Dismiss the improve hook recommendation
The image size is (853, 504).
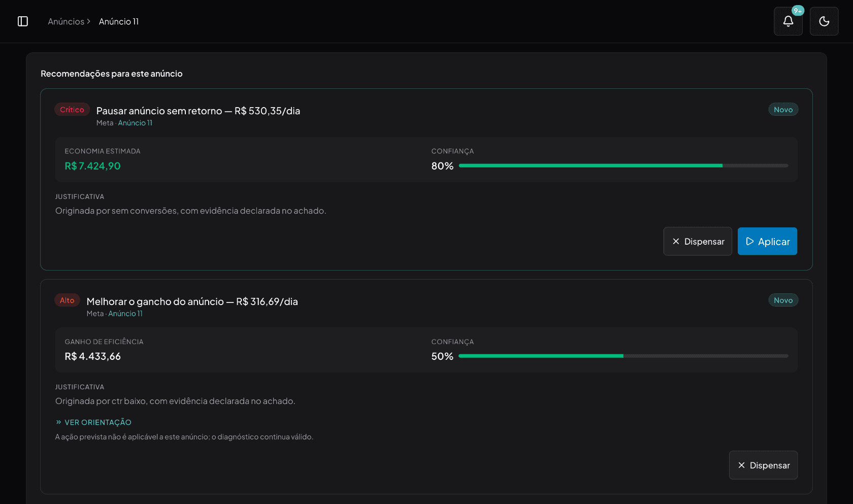[763, 465]
